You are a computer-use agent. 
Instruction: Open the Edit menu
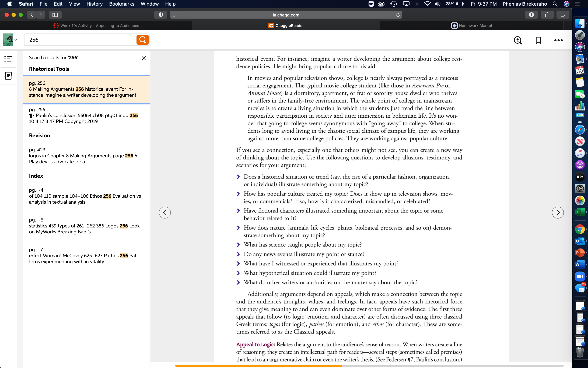coord(58,4)
